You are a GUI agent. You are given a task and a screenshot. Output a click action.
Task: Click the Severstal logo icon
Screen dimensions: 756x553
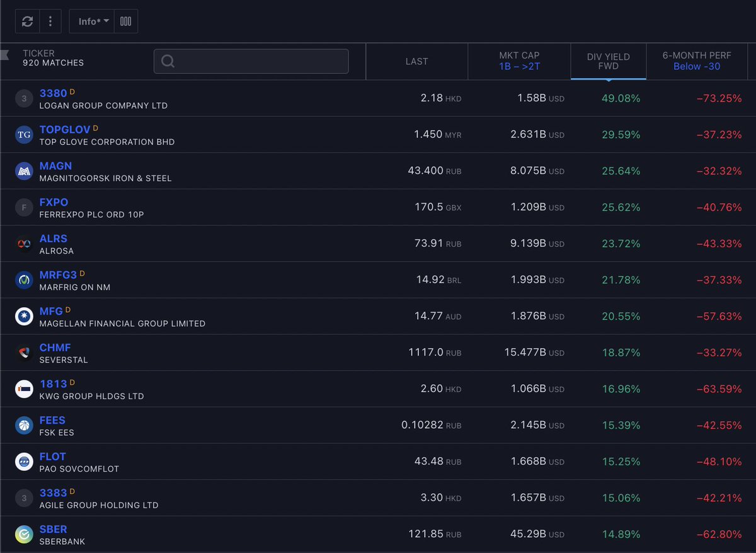24,353
